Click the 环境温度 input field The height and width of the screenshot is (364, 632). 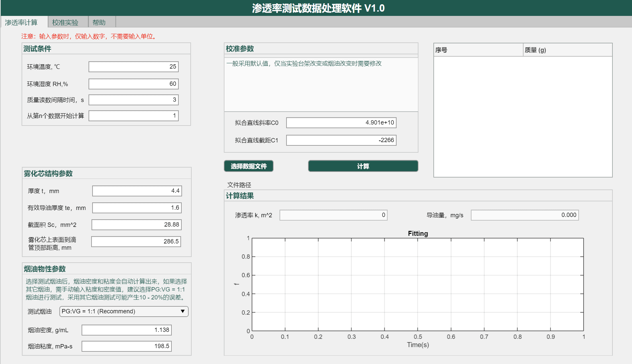click(134, 67)
